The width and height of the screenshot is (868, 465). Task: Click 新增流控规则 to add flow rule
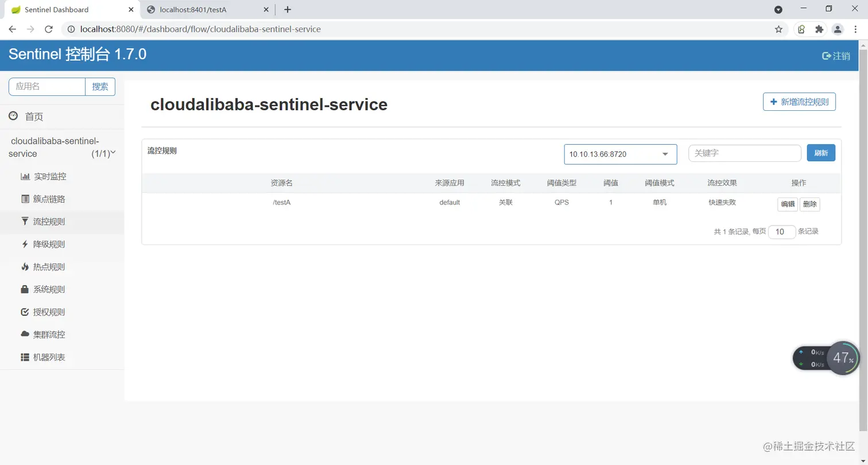[x=799, y=102]
